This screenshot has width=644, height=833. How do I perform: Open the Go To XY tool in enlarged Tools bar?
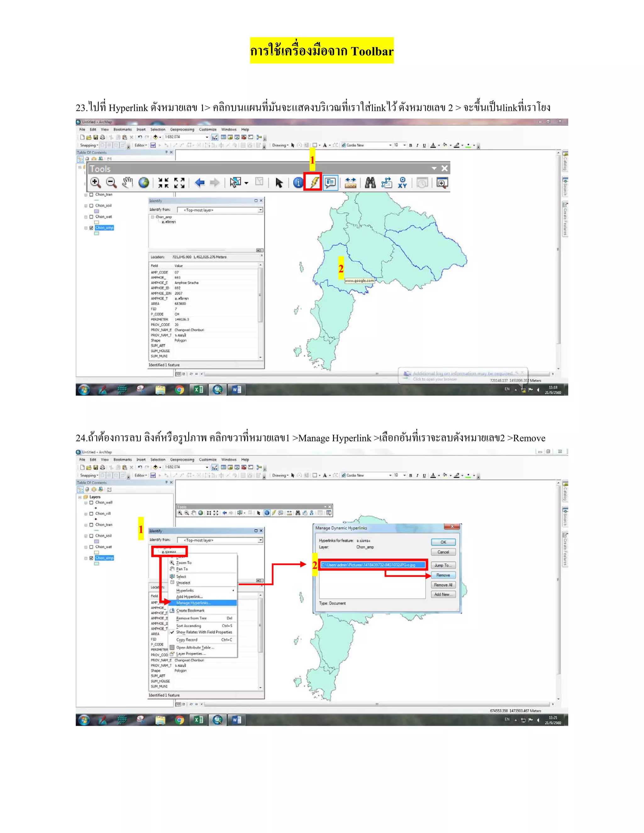click(x=402, y=183)
